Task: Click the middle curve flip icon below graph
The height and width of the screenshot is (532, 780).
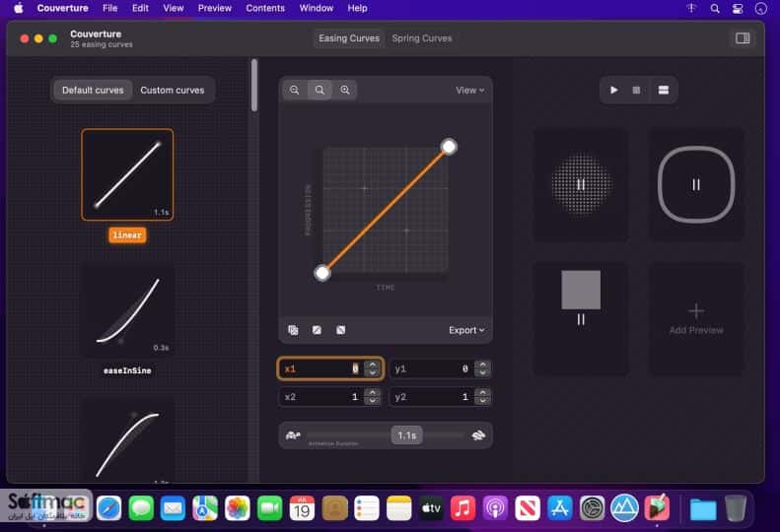Action: pyautogui.click(x=317, y=330)
